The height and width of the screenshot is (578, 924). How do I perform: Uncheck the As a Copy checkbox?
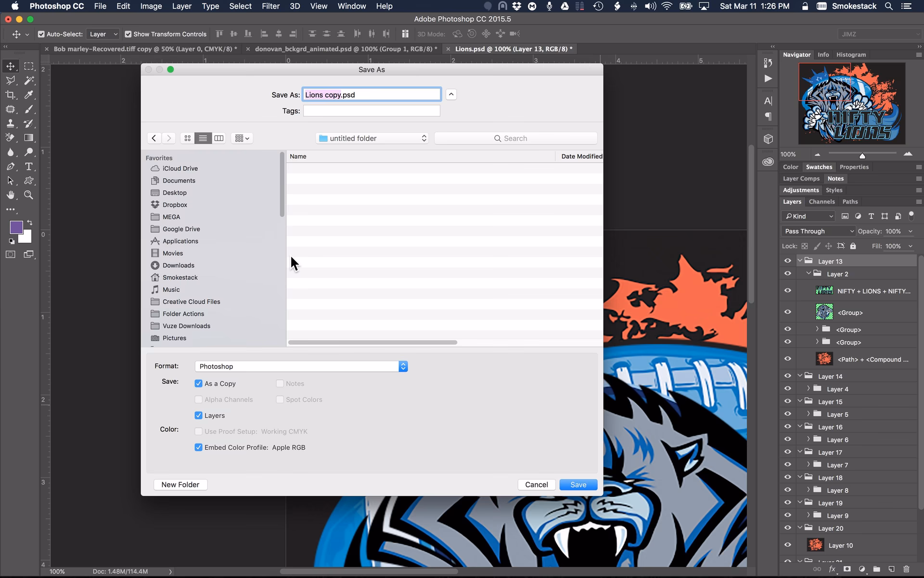[x=198, y=383]
